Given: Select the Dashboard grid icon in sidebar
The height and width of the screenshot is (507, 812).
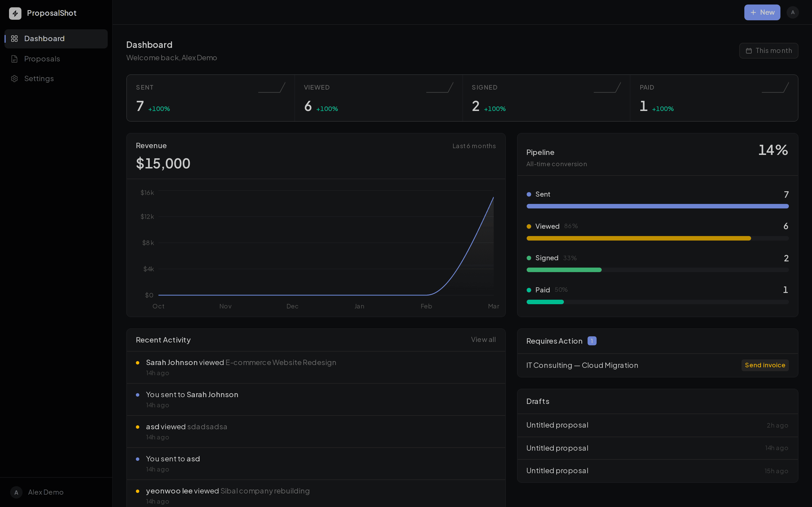Looking at the screenshot, I should point(14,39).
